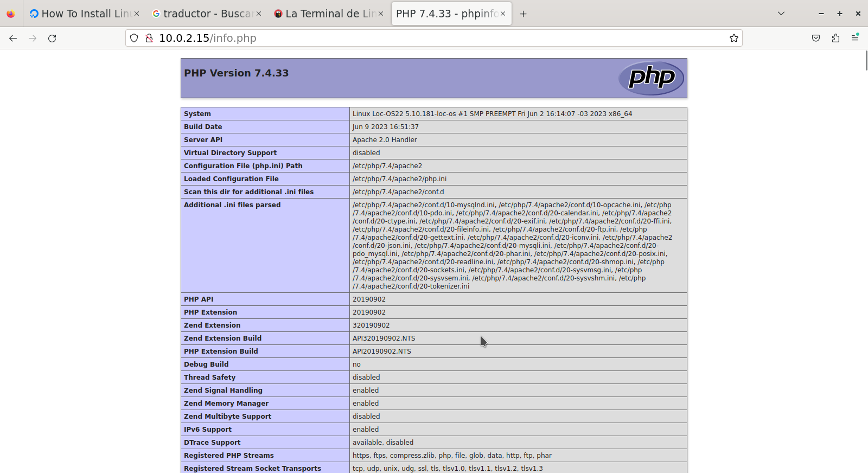Click the Debug Build value no
Screen dimensions: 868x473
(356, 365)
